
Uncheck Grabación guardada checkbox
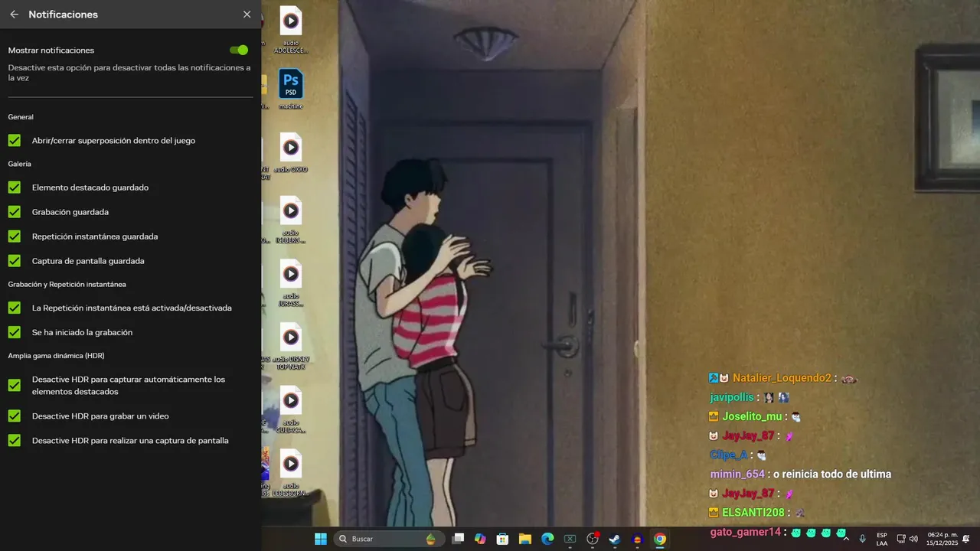tap(15, 211)
